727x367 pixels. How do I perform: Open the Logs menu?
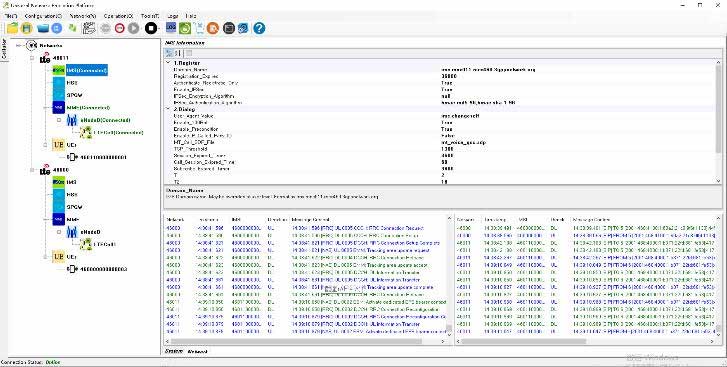pos(172,16)
